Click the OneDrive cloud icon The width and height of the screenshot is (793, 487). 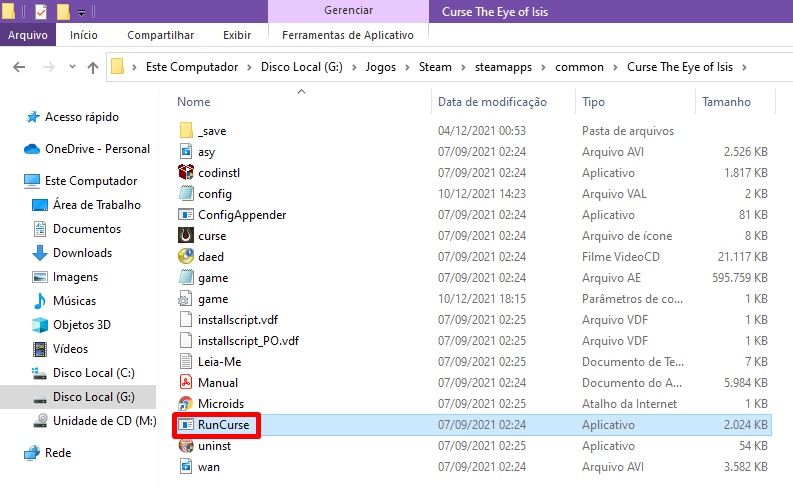coord(32,149)
